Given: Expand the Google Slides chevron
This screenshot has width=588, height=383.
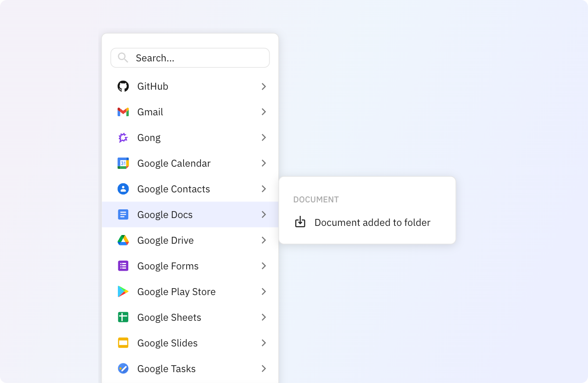Looking at the screenshot, I should click(264, 343).
